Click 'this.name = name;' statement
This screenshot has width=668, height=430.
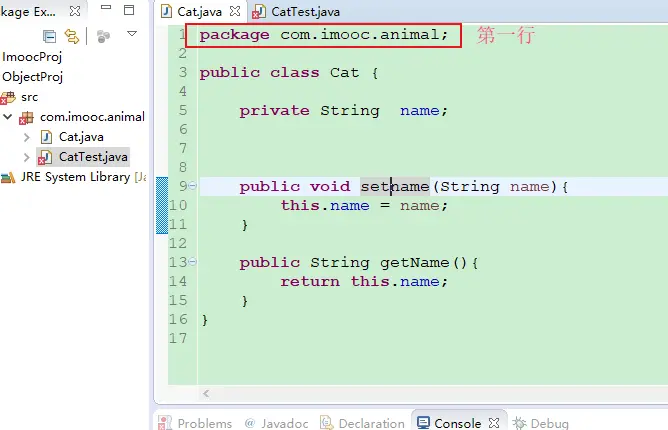click(x=364, y=206)
